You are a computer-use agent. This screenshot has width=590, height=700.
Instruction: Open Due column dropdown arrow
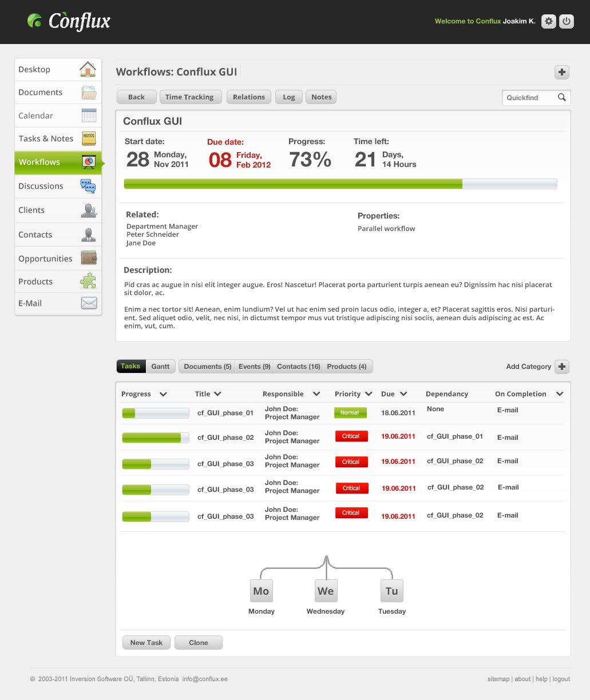(x=403, y=393)
